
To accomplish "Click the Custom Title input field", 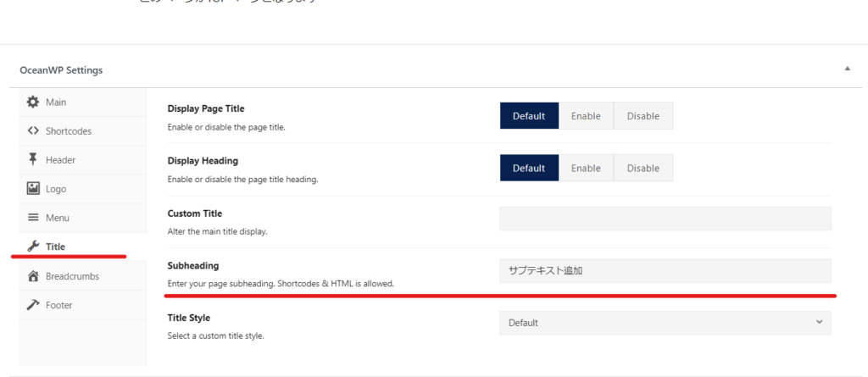I will (665, 219).
